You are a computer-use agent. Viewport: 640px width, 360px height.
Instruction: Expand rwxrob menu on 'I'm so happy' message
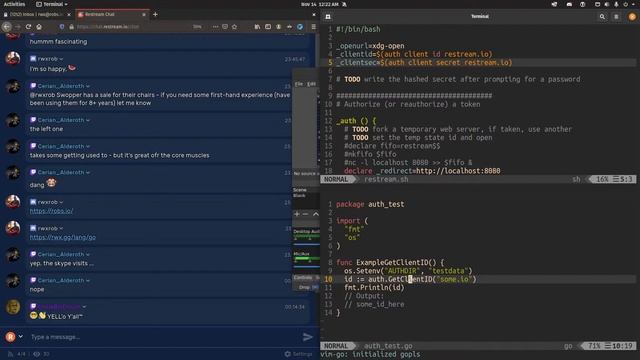pos(61,59)
